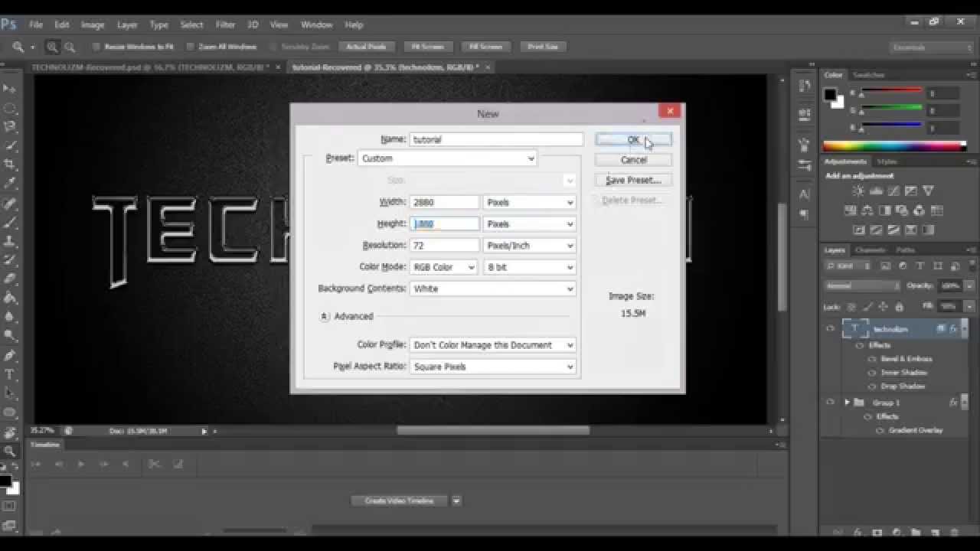Toggle Drop Shadow effect visibility
This screenshot has width=980, height=551.
tap(872, 386)
